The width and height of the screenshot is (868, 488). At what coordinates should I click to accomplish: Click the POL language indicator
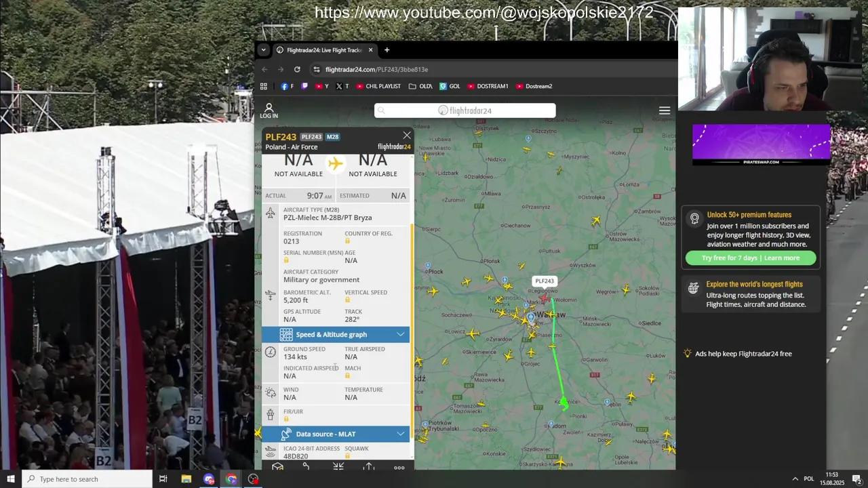pos(808,479)
